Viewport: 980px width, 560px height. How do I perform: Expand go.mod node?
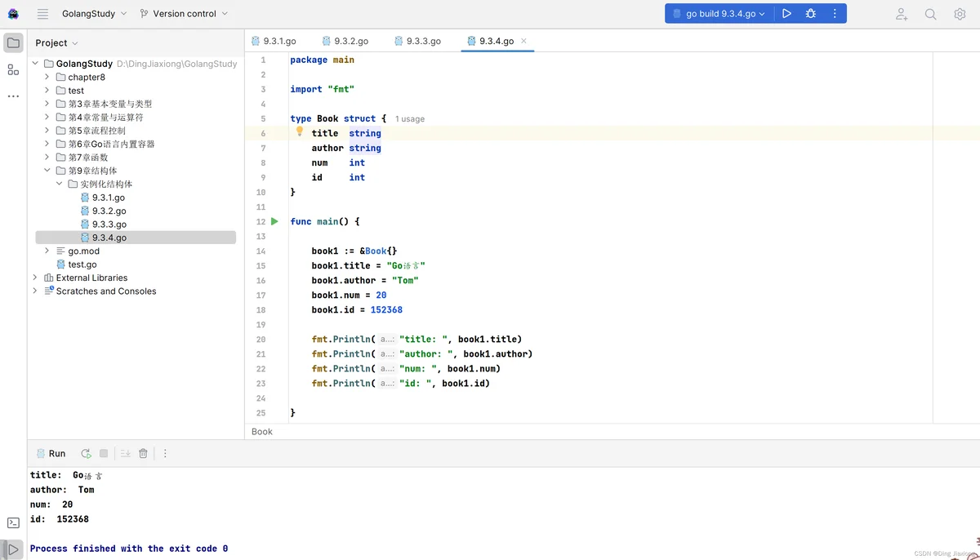click(x=47, y=251)
